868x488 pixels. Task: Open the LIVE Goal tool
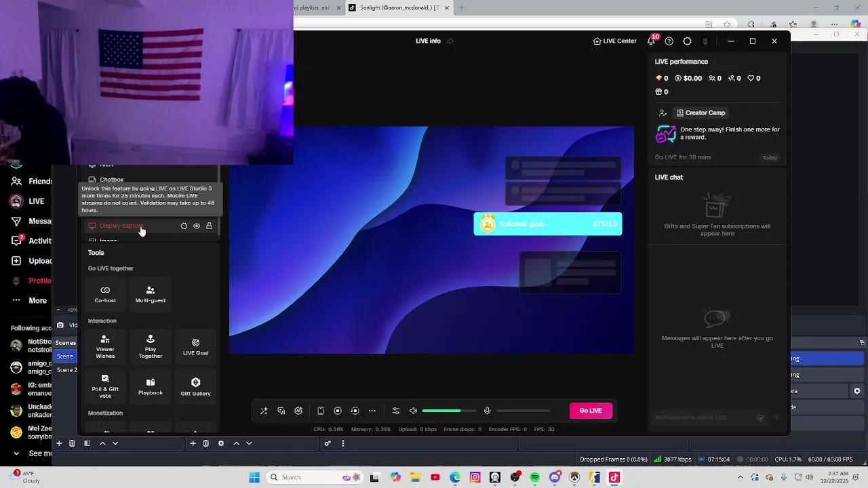tap(195, 346)
